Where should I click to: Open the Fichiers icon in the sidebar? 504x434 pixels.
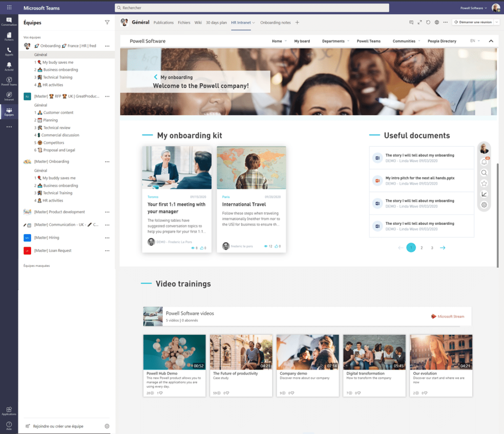[x=9, y=35]
